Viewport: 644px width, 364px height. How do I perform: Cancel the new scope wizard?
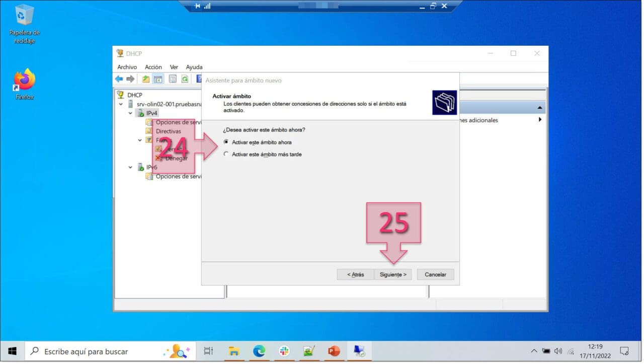point(435,274)
